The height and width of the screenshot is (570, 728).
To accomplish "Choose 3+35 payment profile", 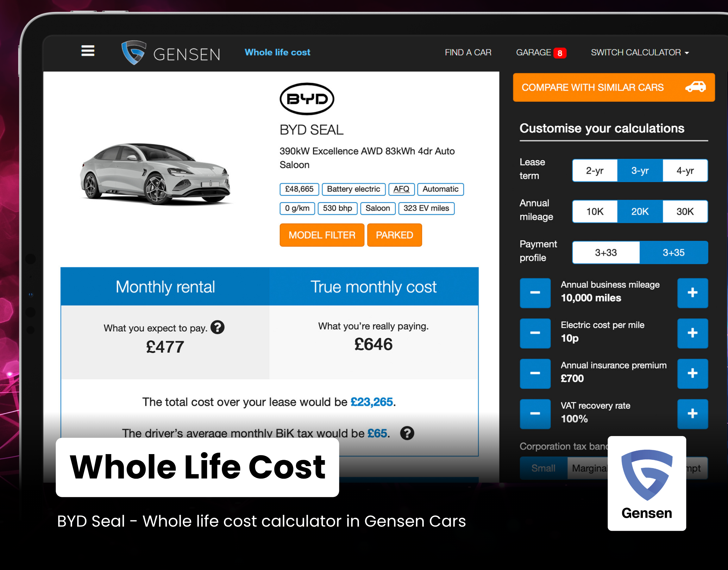I will [674, 253].
